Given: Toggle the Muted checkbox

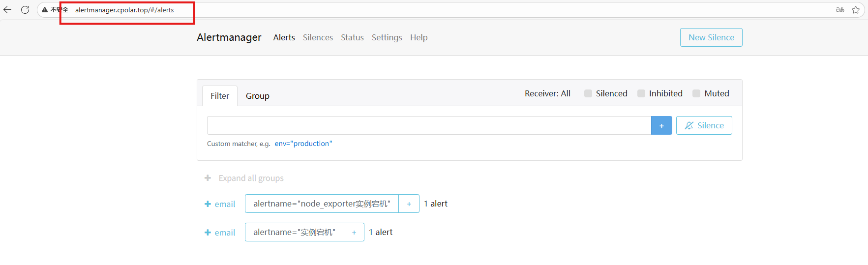Looking at the screenshot, I should [696, 93].
